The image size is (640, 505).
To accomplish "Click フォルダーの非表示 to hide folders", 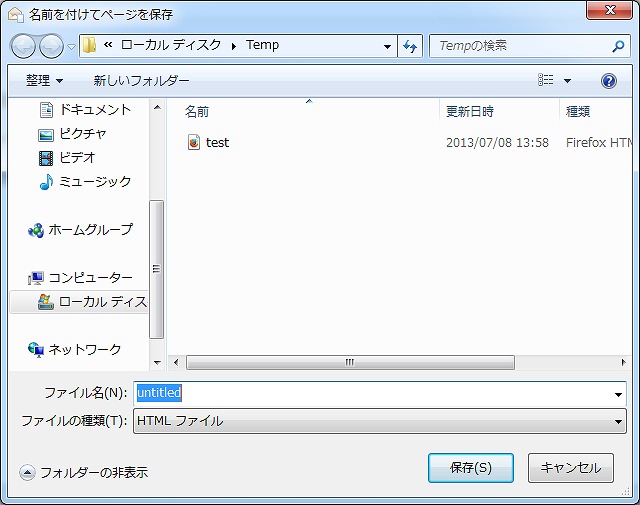I will click(x=84, y=473).
